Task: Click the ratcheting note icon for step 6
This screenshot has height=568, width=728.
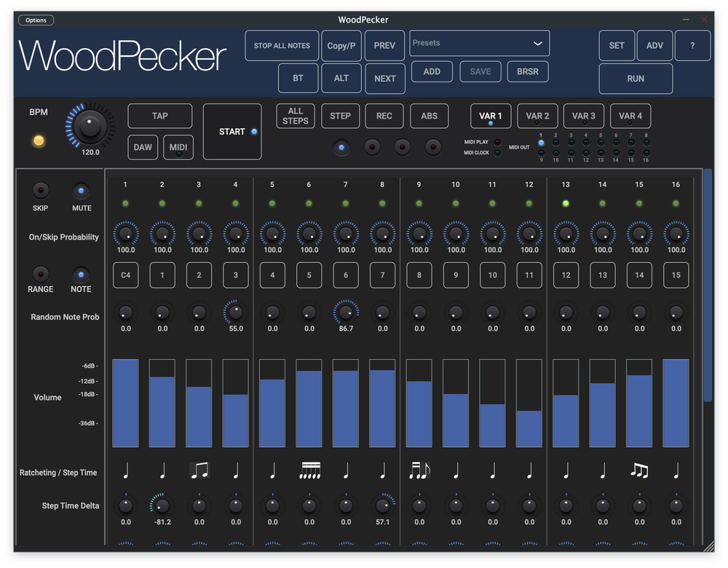Action: coord(309,472)
